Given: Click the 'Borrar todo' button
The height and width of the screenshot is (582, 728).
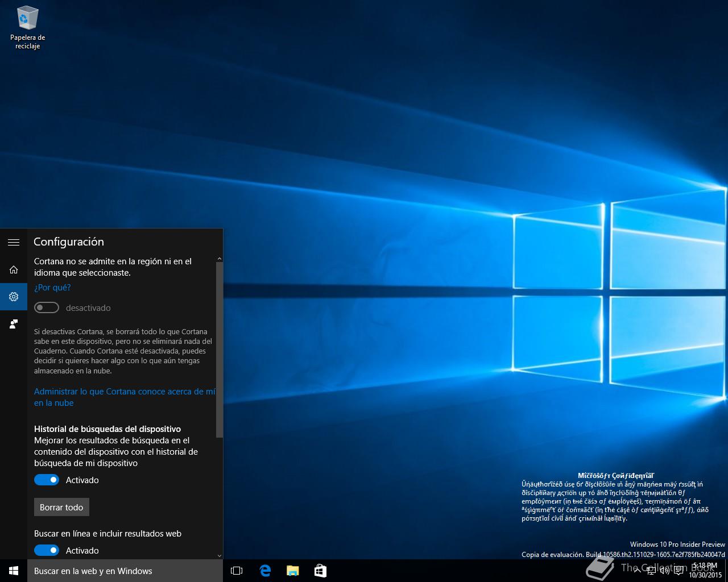Looking at the screenshot, I should tap(61, 507).
